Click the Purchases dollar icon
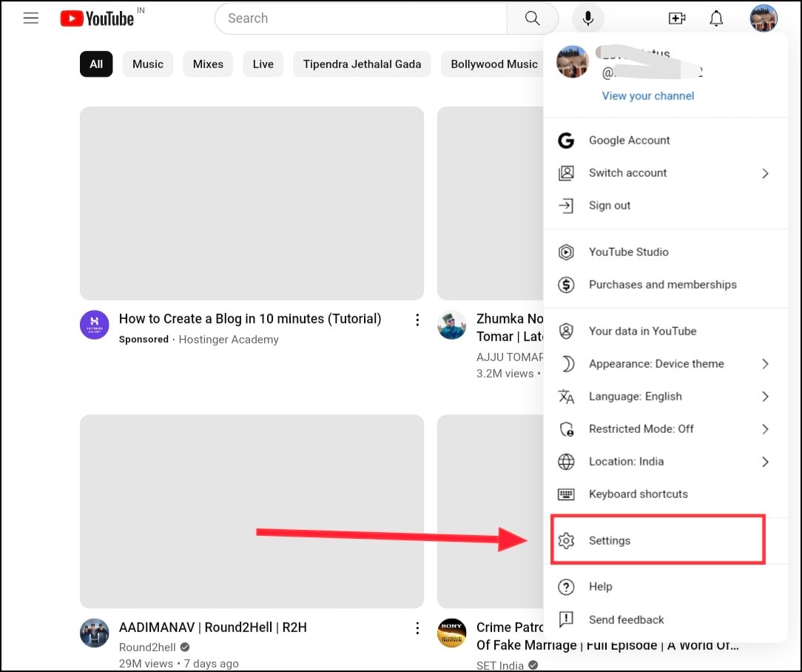The image size is (802, 672). pyautogui.click(x=566, y=284)
